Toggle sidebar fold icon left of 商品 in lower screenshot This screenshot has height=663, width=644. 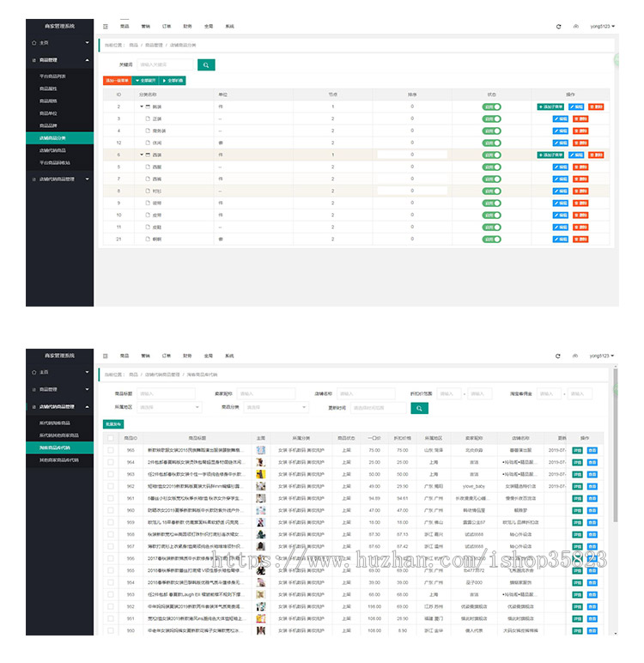[x=106, y=356]
